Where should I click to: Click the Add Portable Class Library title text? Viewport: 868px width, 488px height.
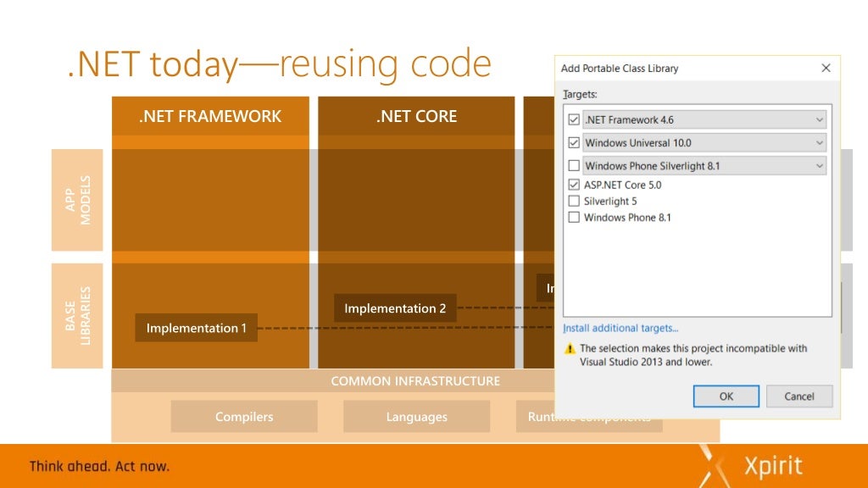click(620, 68)
